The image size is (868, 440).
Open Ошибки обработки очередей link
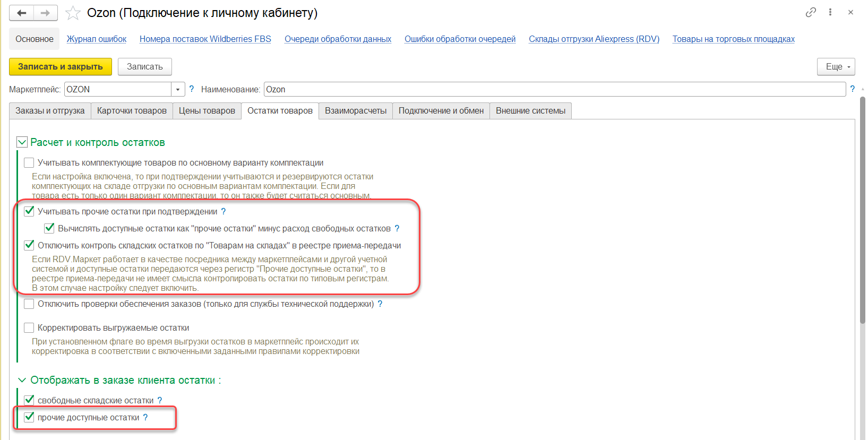460,39
